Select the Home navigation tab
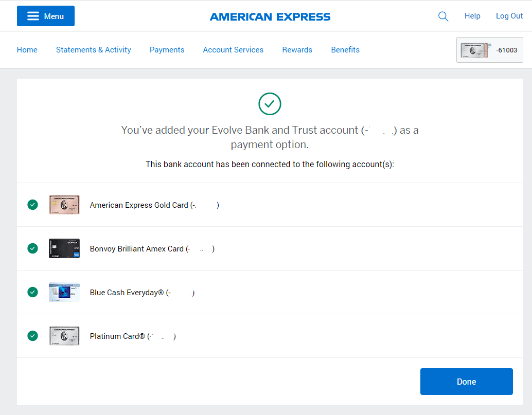532x415 pixels. (x=27, y=50)
